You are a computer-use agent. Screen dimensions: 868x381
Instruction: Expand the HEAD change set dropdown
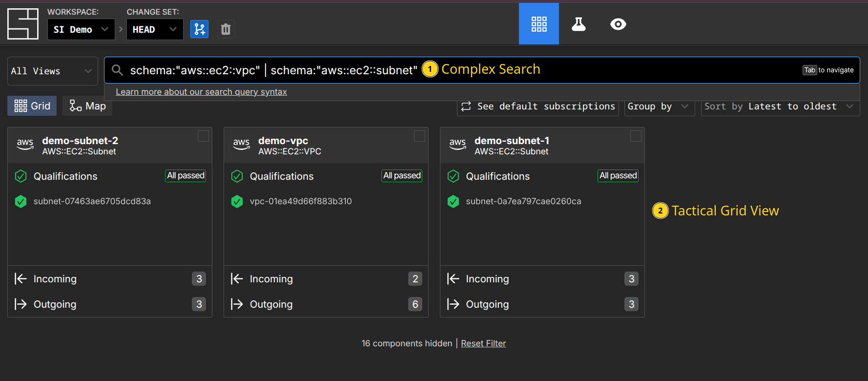(x=154, y=29)
